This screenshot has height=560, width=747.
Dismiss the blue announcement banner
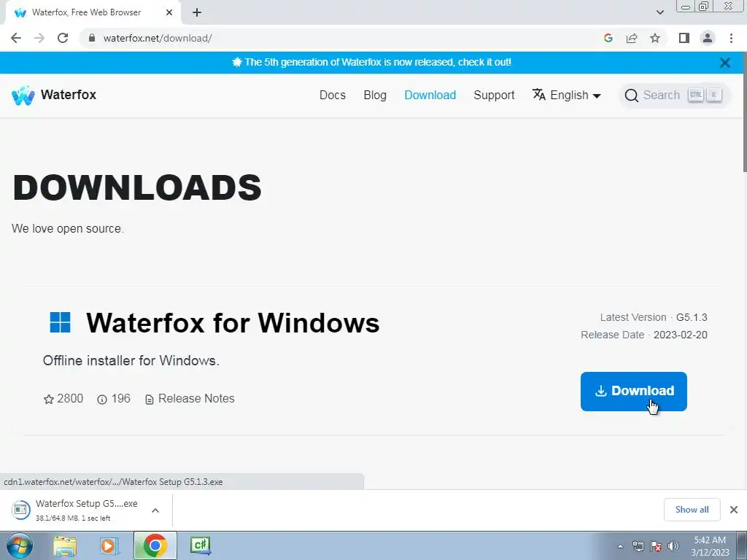click(725, 63)
